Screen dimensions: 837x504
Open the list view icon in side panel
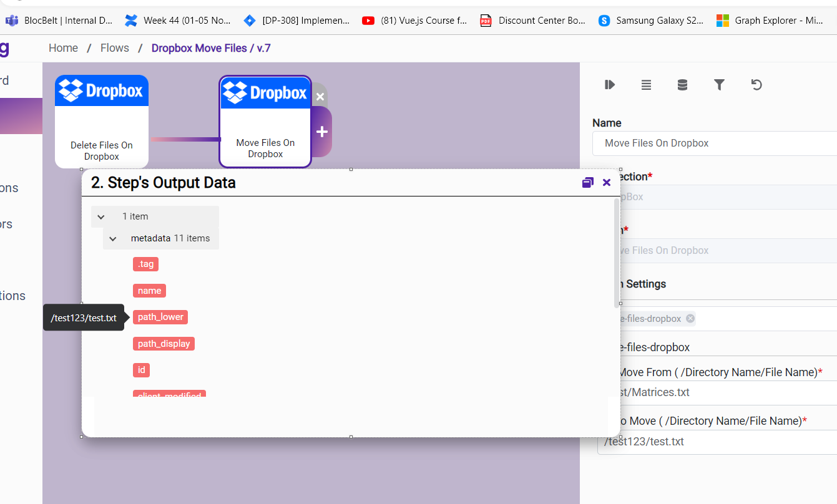pyautogui.click(x=646, y=85)
